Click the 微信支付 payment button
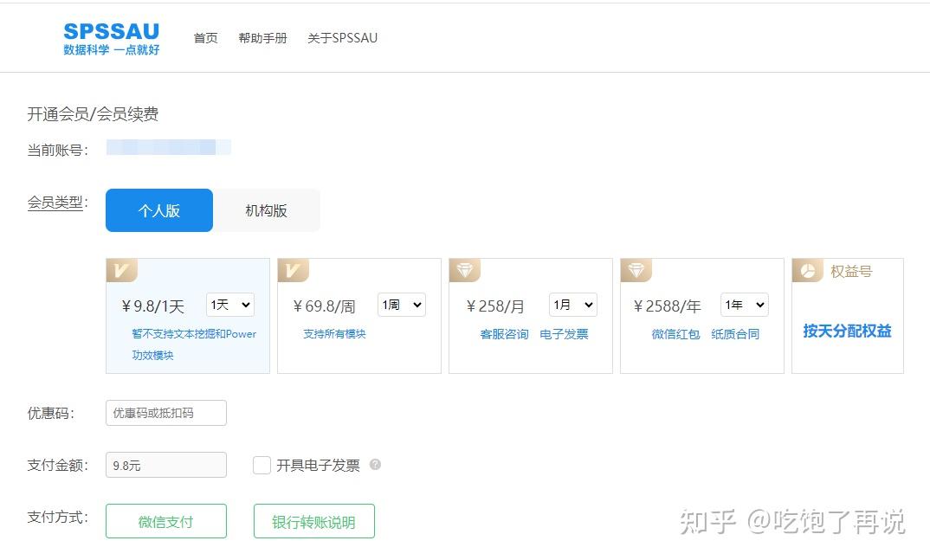This screenshot has width=930, height=560. point(165,520)
